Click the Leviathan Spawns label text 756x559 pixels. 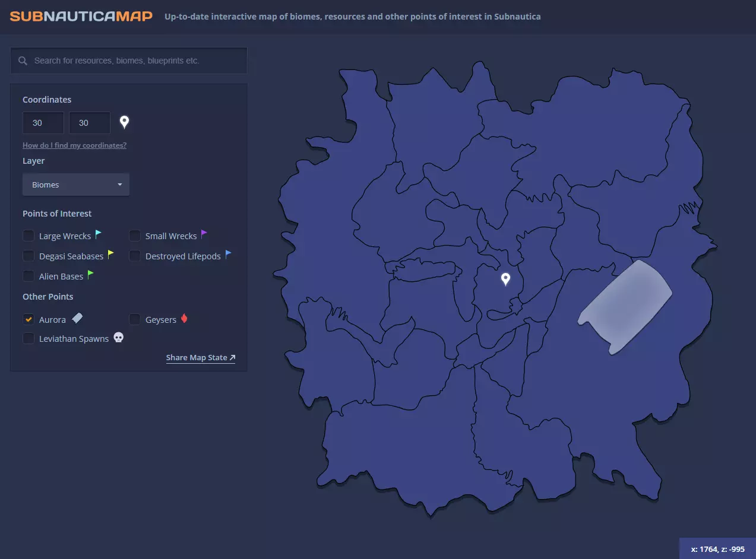point(74,339)
